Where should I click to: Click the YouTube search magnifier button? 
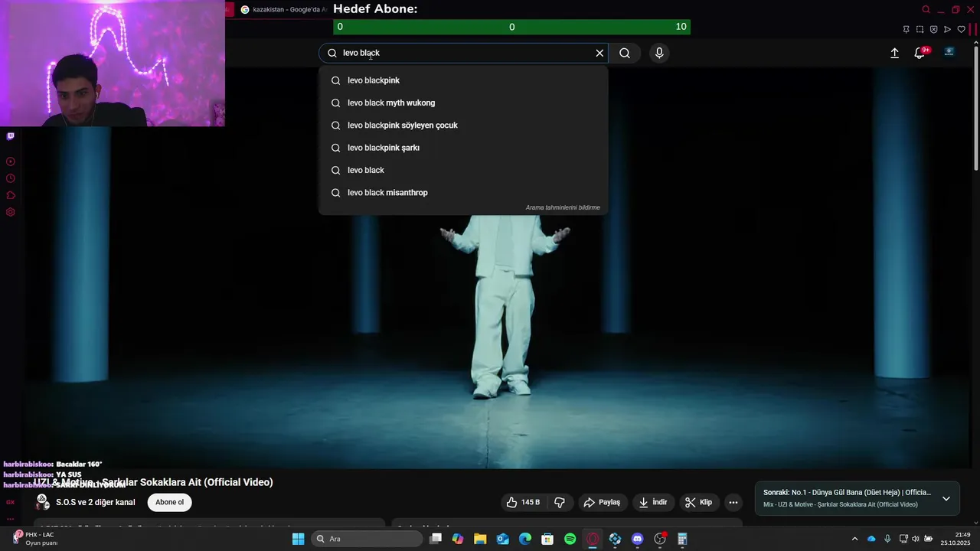(x=625, y=53)
